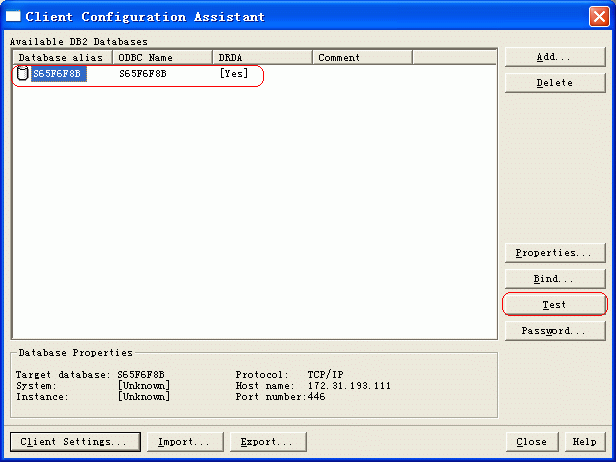Click the Add... button

pos(554,57)
